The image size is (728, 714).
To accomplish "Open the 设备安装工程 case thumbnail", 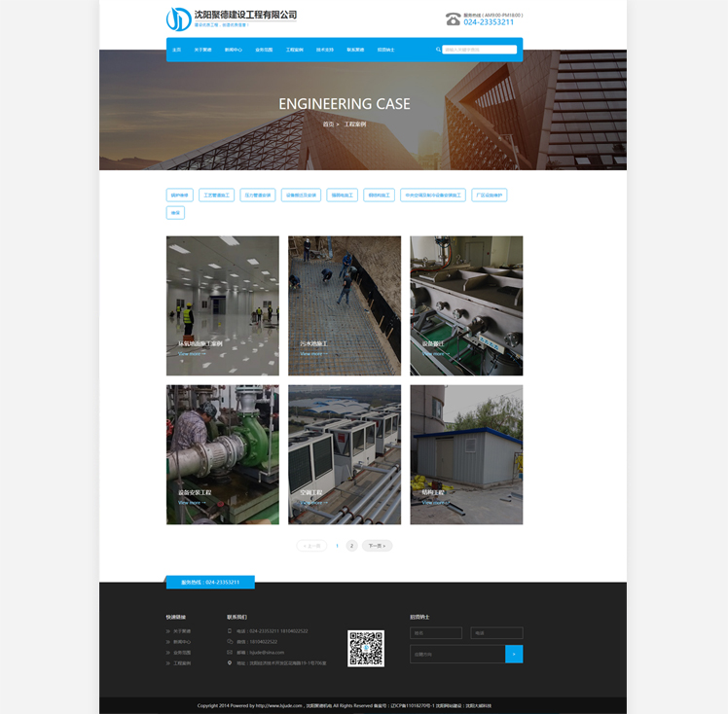I will click(222, 454).
